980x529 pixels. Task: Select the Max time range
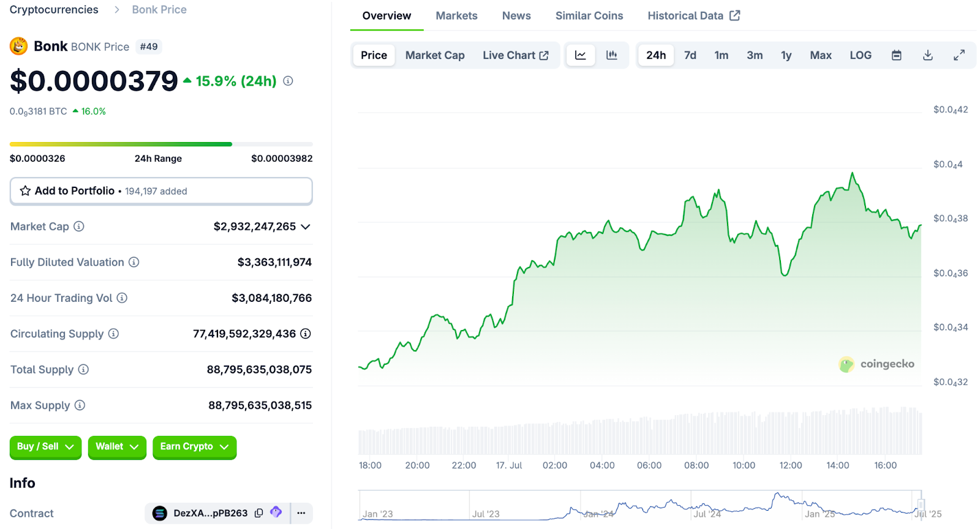(821, 55)
